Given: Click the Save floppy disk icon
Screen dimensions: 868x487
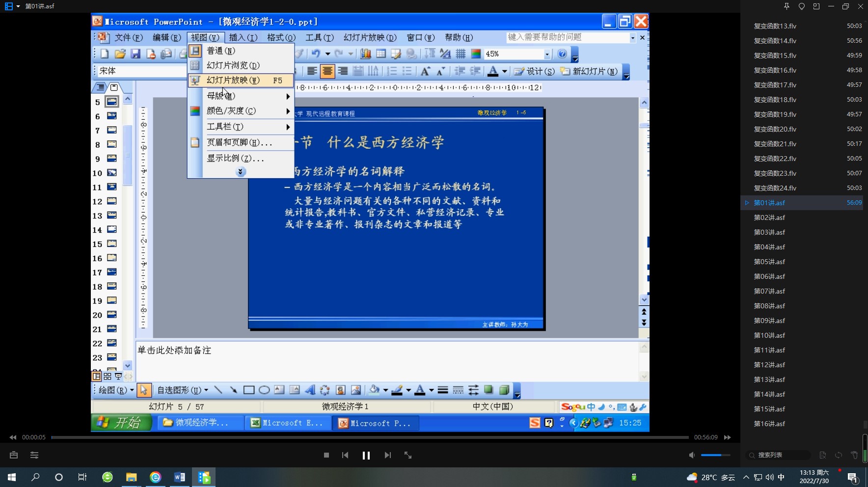Looking at the screenshot, I should pos(136,54).
